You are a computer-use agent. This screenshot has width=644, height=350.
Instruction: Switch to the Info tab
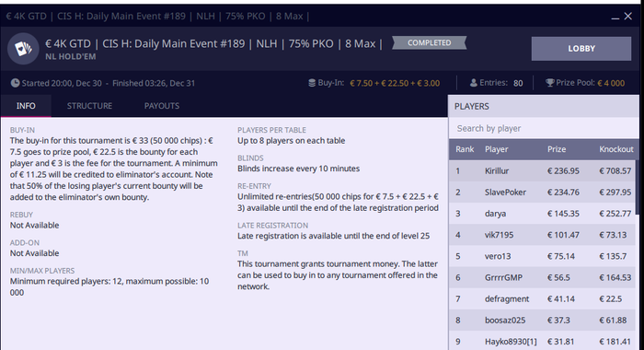pos(26,106)
